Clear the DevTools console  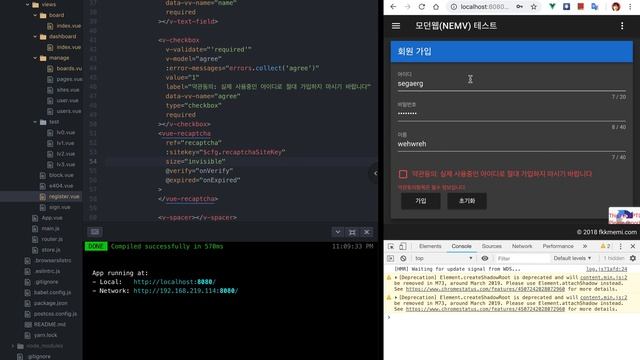pyautogui.click(x=403, y=258)
